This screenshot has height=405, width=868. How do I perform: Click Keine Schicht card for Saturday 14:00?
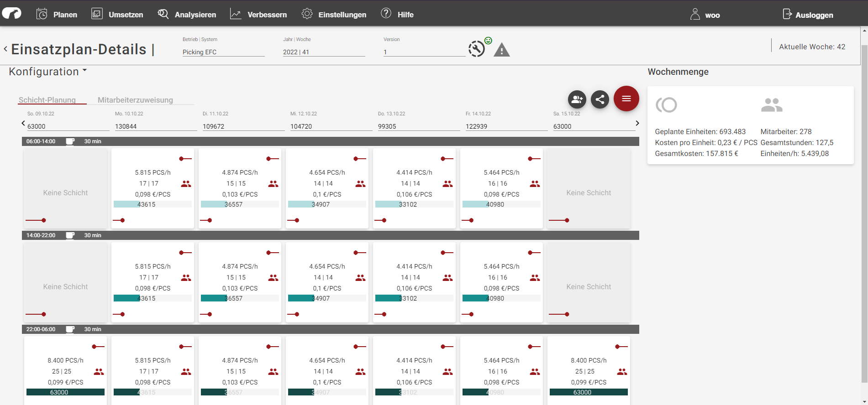tap(589, 282)
